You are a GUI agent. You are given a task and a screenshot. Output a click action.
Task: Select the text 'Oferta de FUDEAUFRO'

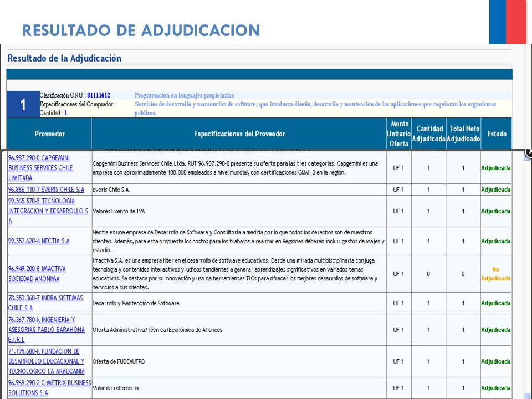[x=119, y=362]
